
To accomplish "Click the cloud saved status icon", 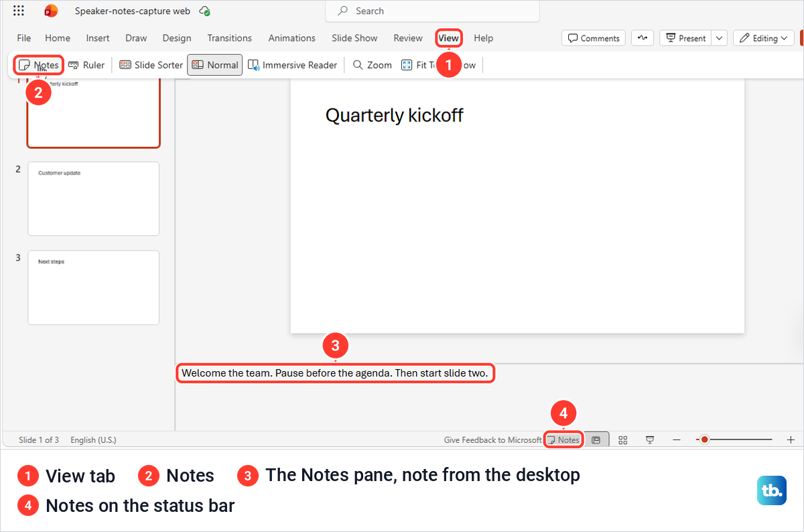I will pos(206,11).
